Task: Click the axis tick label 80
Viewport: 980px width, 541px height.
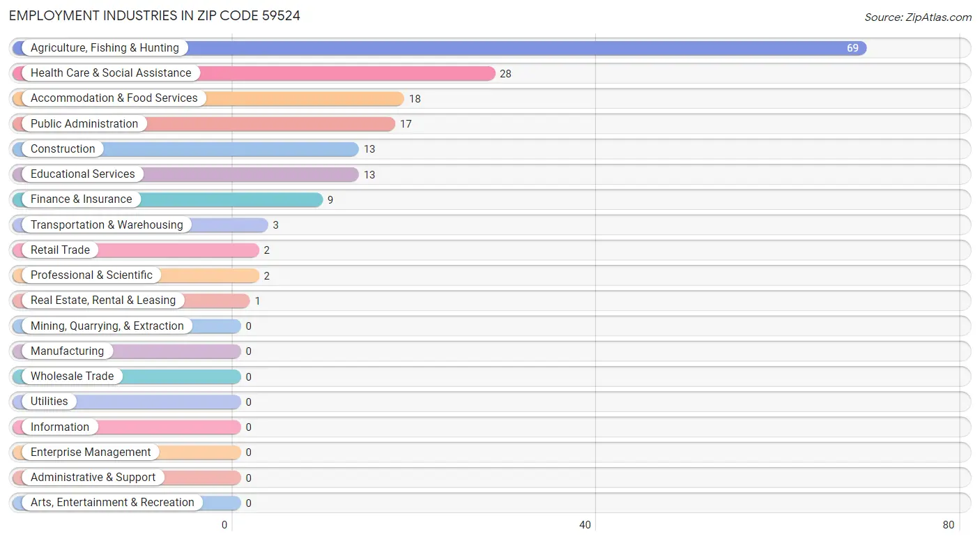Action: [x=949, y=525]
